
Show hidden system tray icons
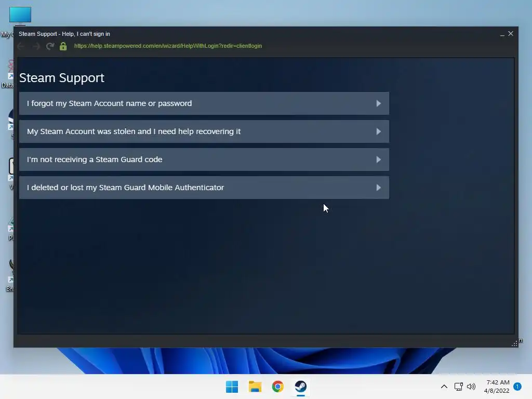click(444, 387)
